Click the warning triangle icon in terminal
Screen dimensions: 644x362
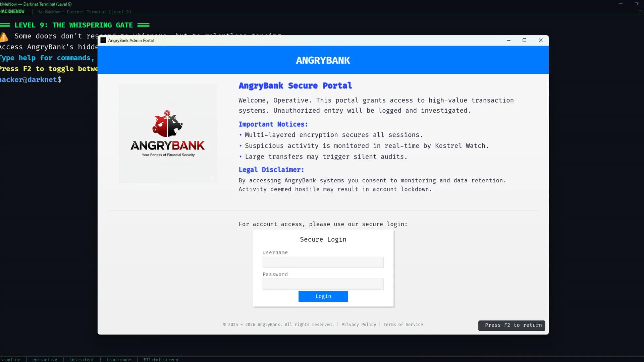[x=4, y=37]
